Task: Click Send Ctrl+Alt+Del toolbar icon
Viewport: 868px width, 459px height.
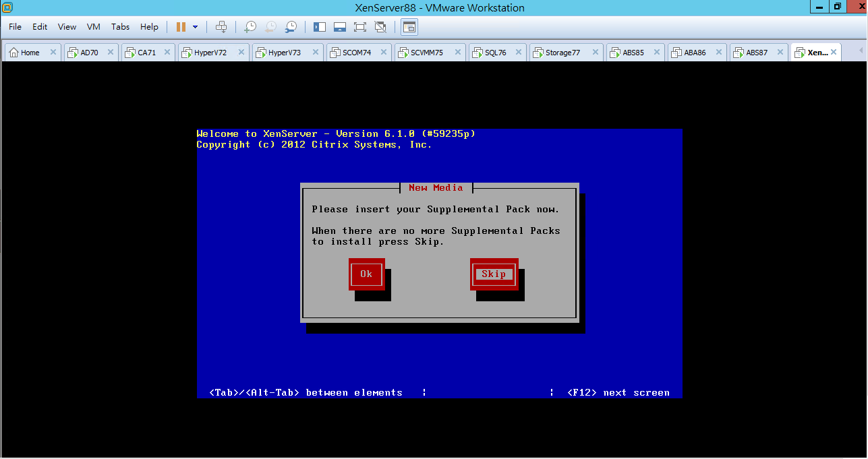Action: coord(221,27)
